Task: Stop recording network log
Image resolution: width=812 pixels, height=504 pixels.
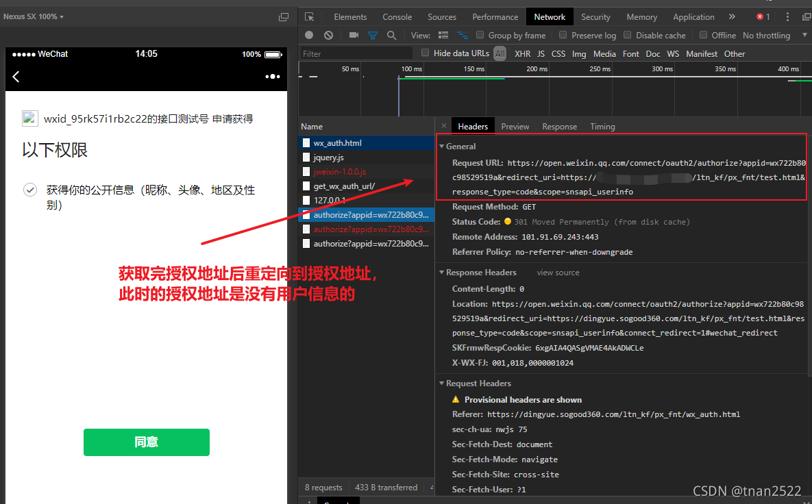Action: click(x=309, y=35)
